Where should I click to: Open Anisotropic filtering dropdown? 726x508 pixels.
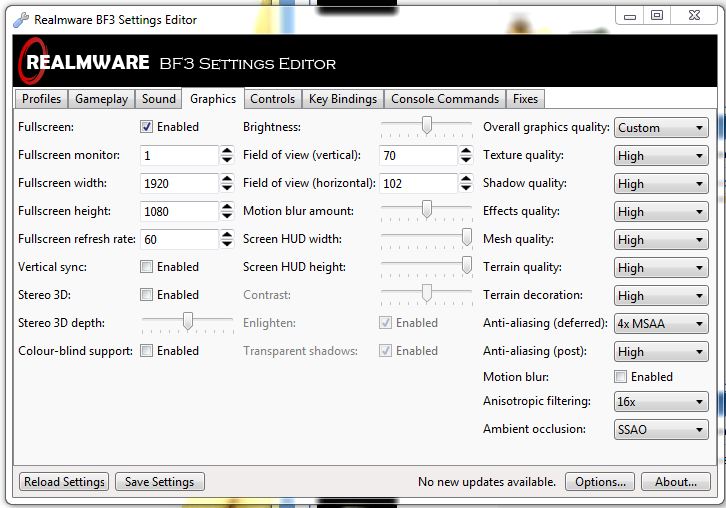[x=661, y=401]
